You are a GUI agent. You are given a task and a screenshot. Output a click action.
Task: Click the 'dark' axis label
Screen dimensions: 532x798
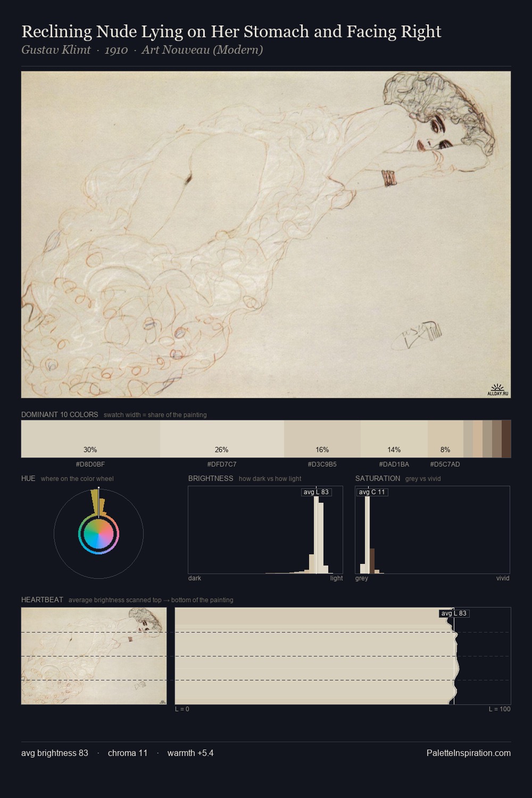point(195,578)
